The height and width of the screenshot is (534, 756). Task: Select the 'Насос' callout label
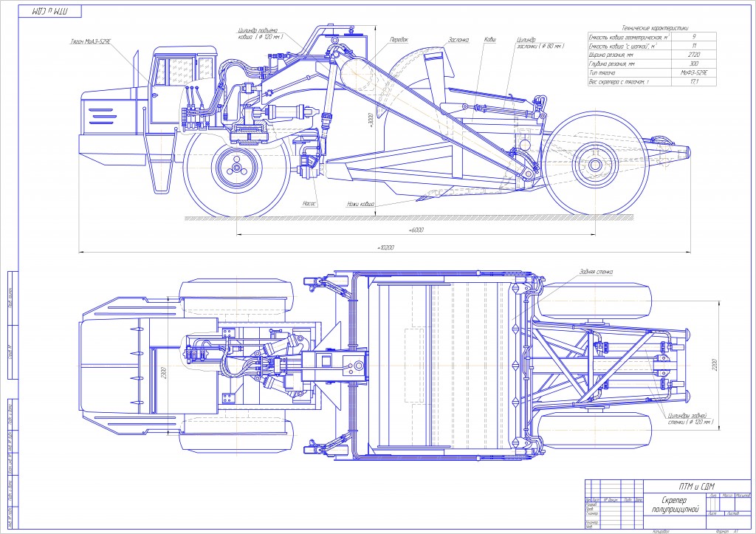coord(309,204)
